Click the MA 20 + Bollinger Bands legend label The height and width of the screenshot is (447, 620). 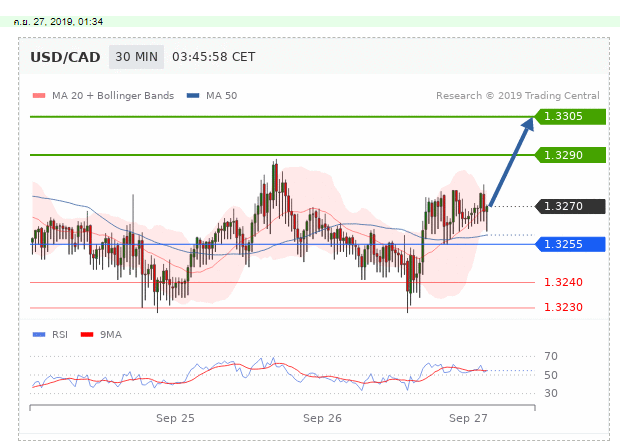click(113, 96)
